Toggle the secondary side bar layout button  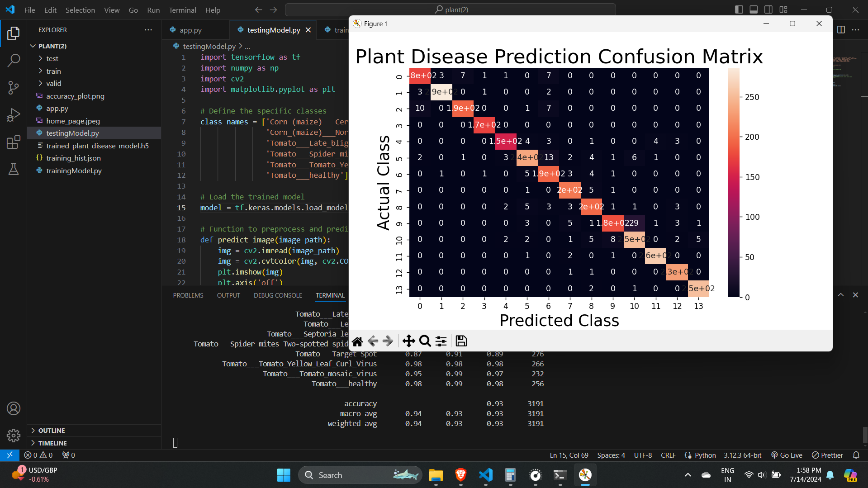point(768,9)
